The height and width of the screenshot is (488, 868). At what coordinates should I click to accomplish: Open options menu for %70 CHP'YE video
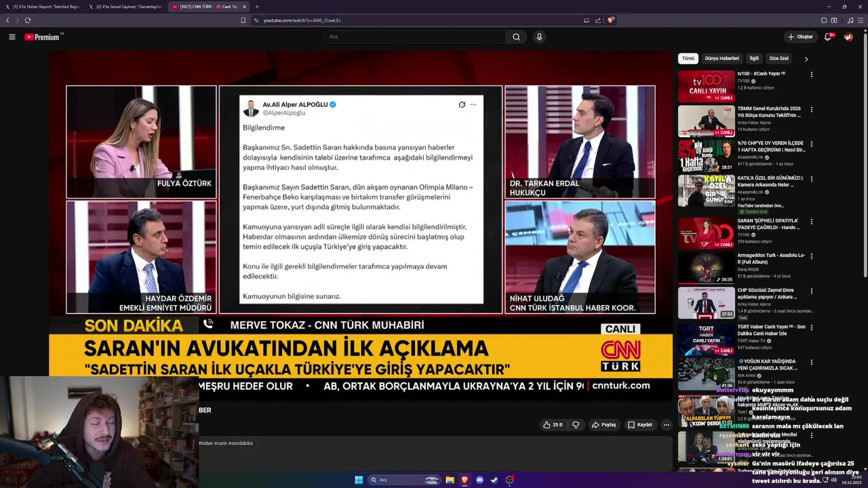(811, 144)
